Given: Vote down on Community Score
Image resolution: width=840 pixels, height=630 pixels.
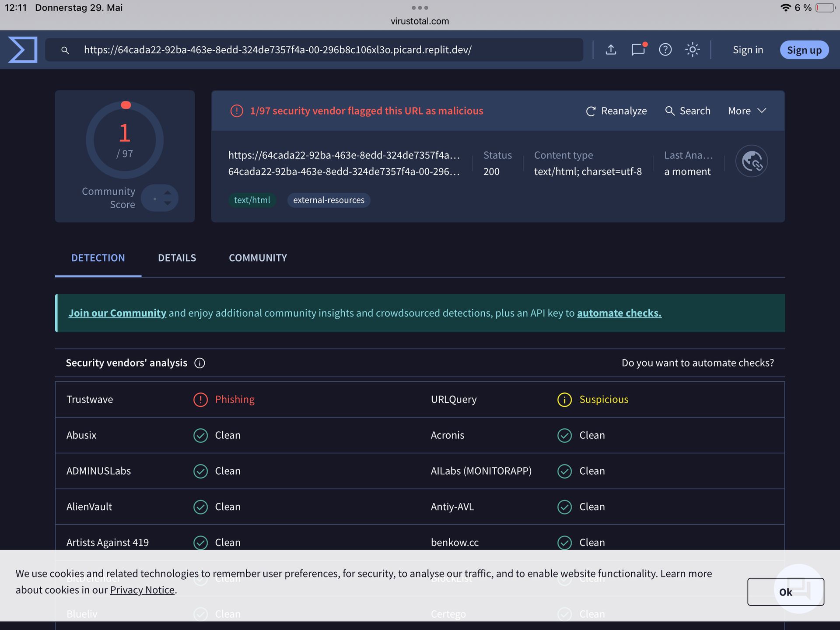Looking at the screenshot, I should [x=168, y=203].
